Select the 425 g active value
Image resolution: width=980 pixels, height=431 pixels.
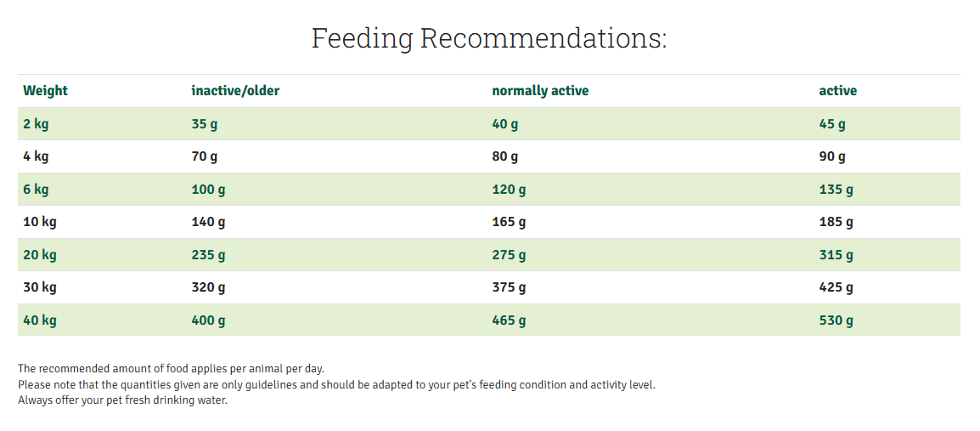click(836, 287)
